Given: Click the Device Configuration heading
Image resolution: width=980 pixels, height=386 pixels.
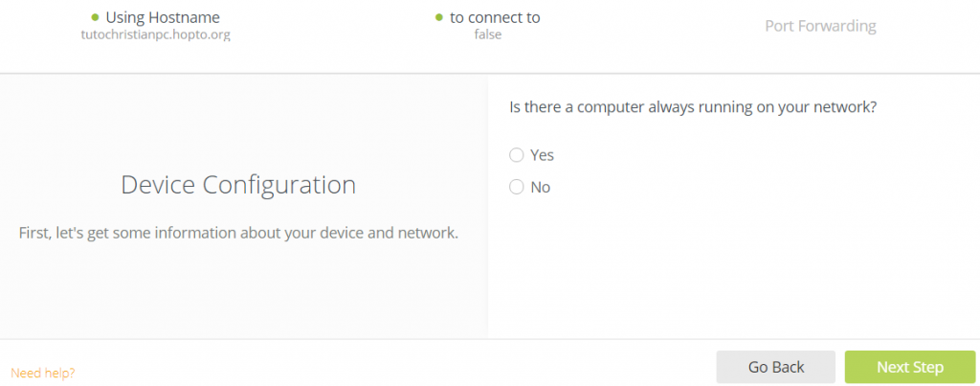Looking at the screenshot, I should (x=238, y=185).
